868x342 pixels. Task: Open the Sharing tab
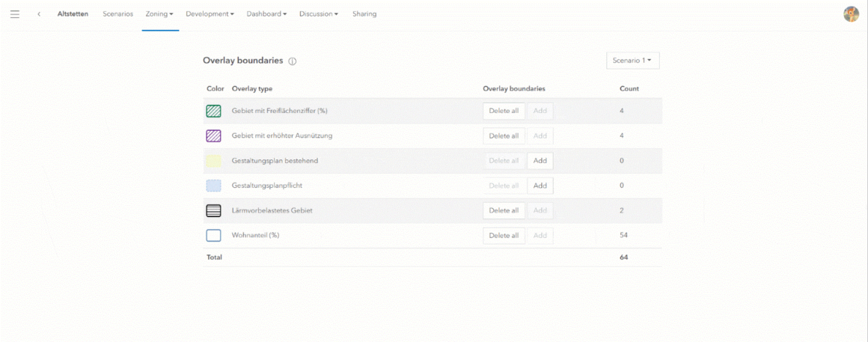pos(364,13)
